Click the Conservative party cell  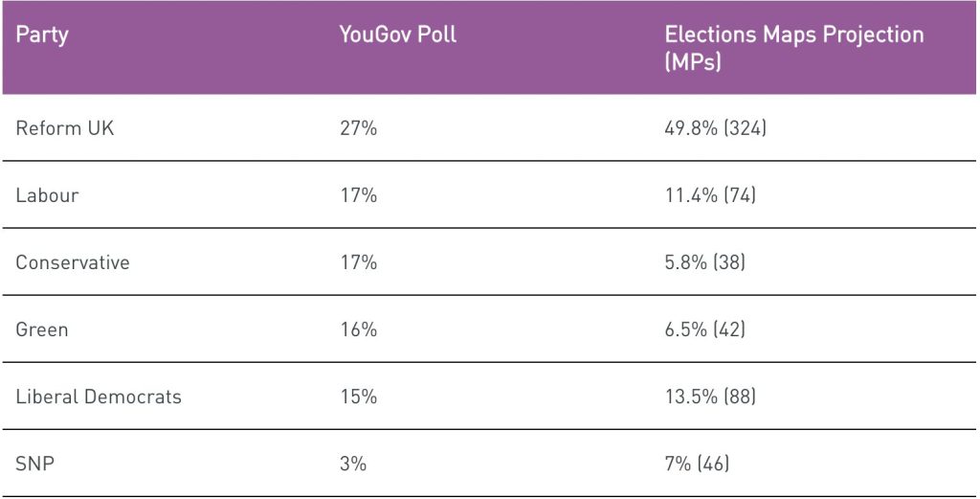coord(73,262)
